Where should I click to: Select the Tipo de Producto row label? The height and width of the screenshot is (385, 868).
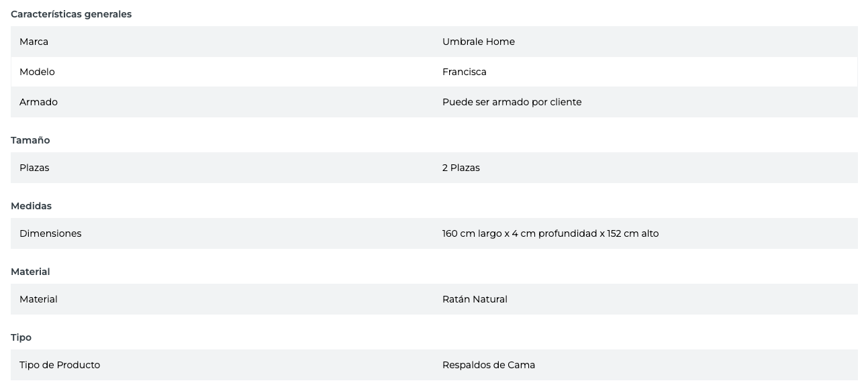pos(60,365)
